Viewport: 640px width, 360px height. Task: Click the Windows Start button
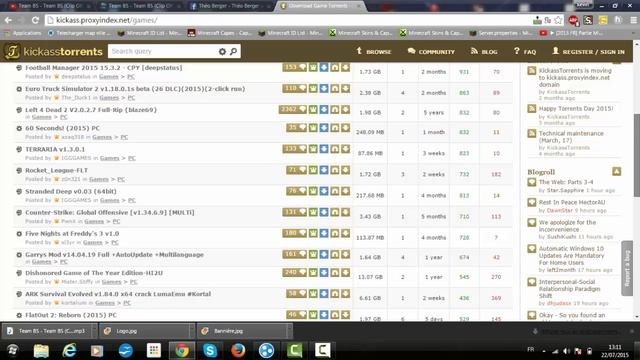(13, 350)
